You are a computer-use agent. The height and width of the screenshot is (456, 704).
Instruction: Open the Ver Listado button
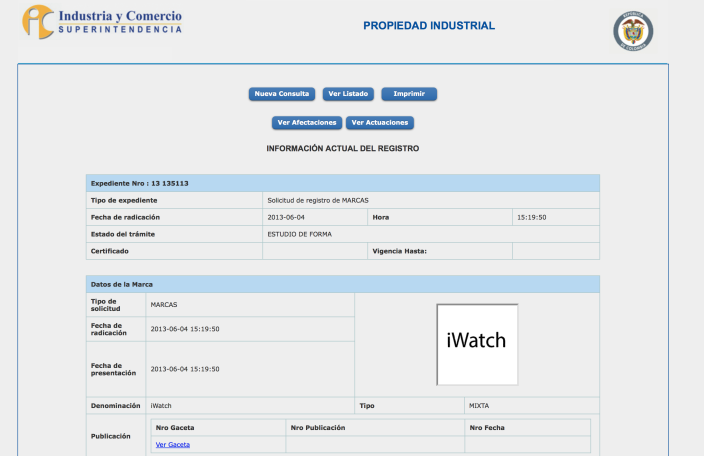click(x=348, y=94)
